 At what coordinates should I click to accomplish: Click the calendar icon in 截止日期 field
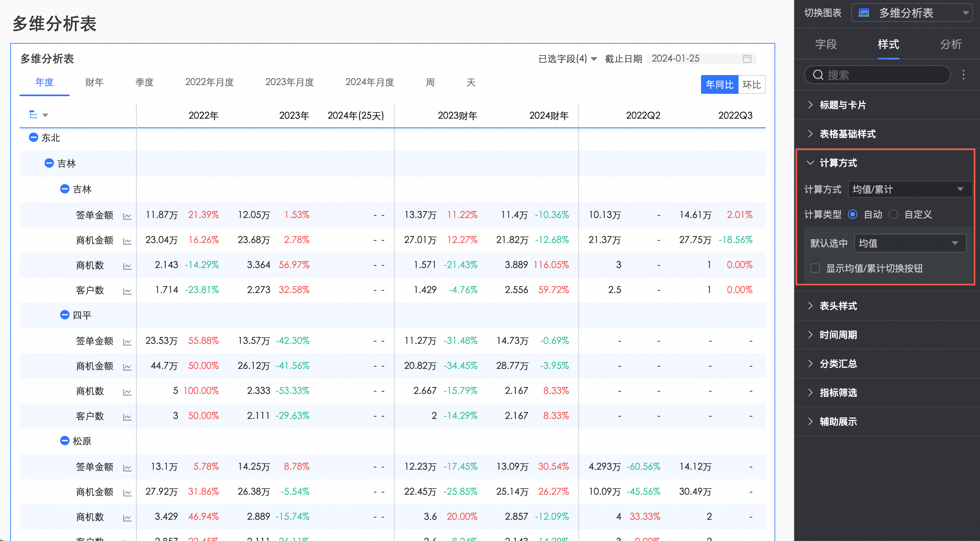747,59
